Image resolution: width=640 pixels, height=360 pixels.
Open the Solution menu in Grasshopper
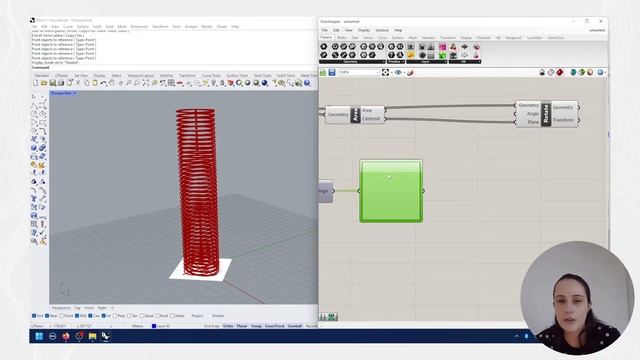pos(382,30)
